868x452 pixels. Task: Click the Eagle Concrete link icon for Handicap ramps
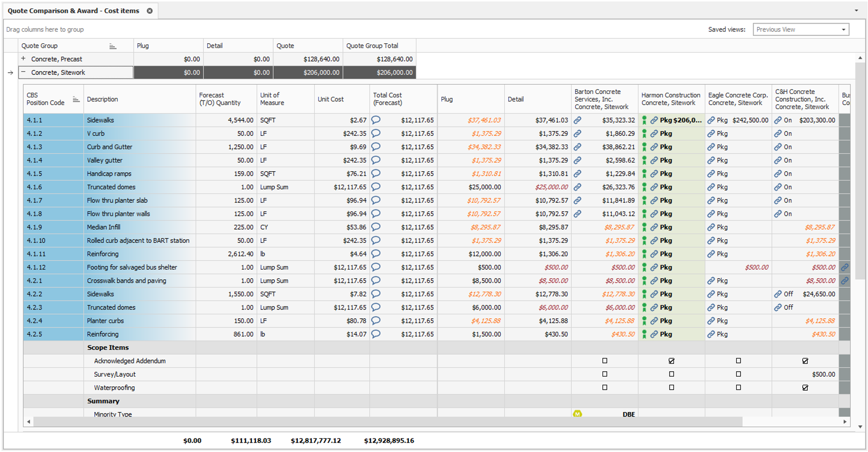point(711,174)
